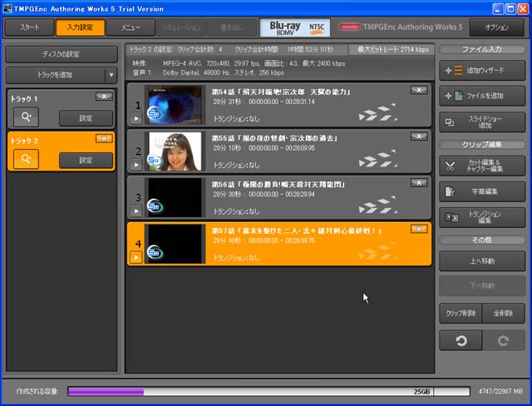532x406 pixels.
Task: Open トランジション編集 transition editor
Action: 482,217
